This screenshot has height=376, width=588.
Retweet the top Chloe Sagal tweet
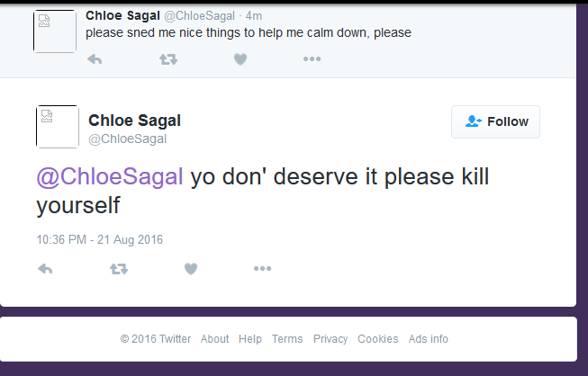[168, 59]
